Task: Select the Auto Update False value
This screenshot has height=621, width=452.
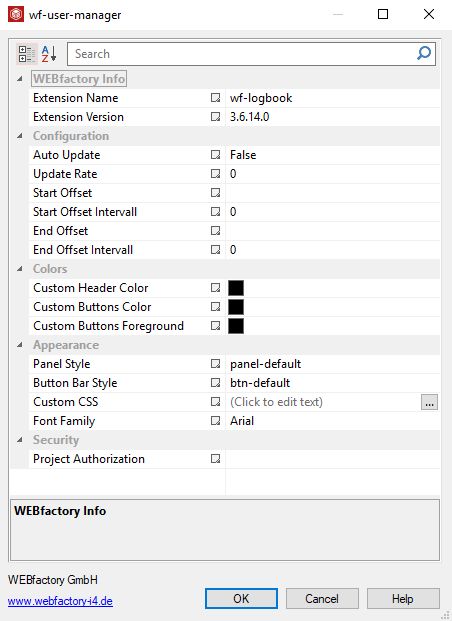Action: tap(333, 155)
